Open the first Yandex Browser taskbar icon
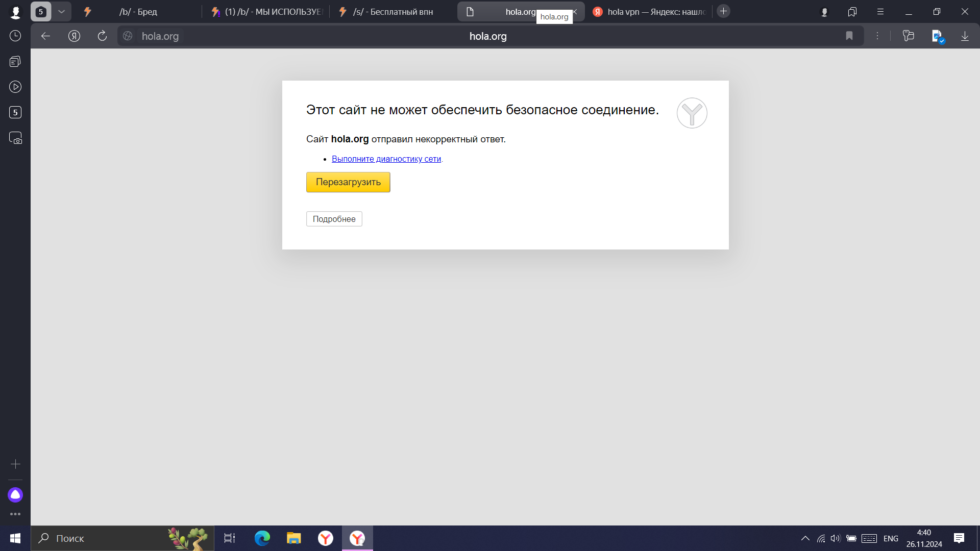The width and height of the screenshot is (980, 551). (325, 538)
